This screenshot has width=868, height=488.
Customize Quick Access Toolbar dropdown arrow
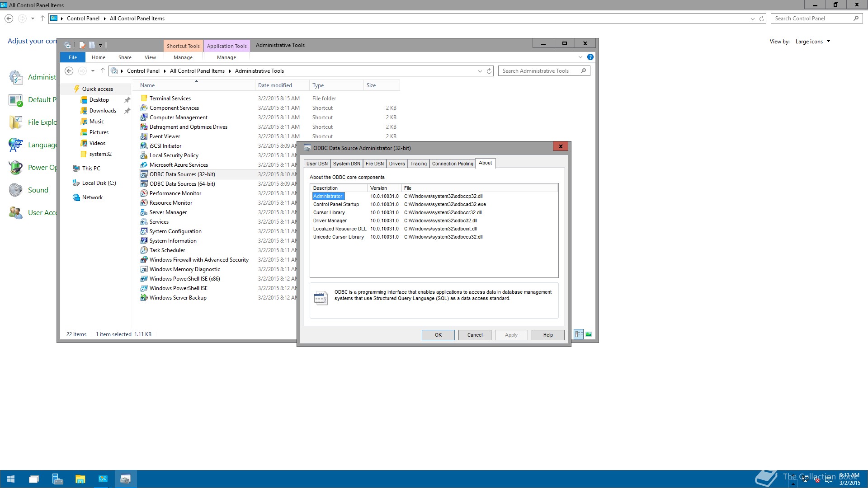(101, 45)
